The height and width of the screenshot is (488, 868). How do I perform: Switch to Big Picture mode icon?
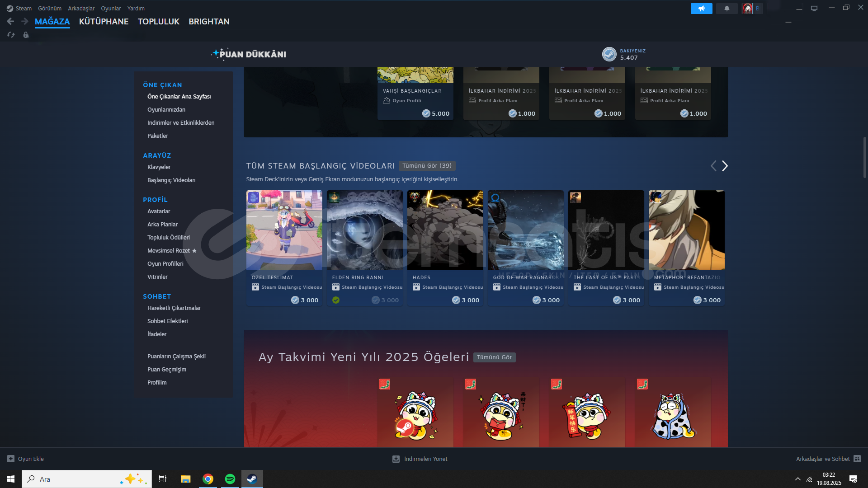[814, 9]
